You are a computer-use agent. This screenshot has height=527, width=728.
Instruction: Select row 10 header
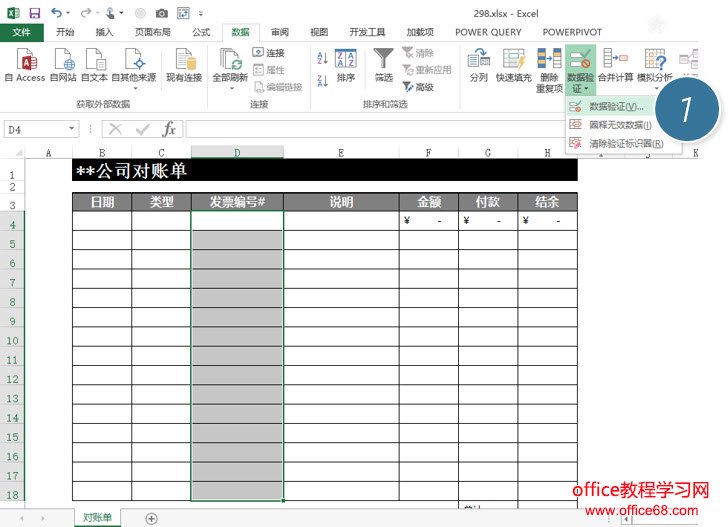click(12, 341)
